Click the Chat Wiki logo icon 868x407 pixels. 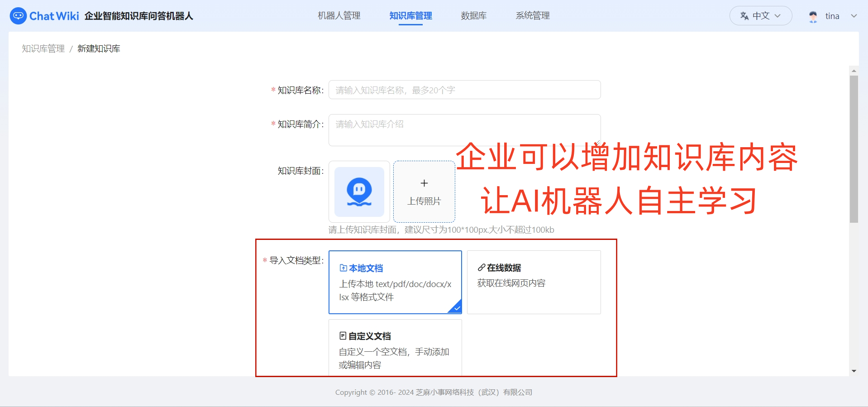pyautogui.click(x=18, y=16)
